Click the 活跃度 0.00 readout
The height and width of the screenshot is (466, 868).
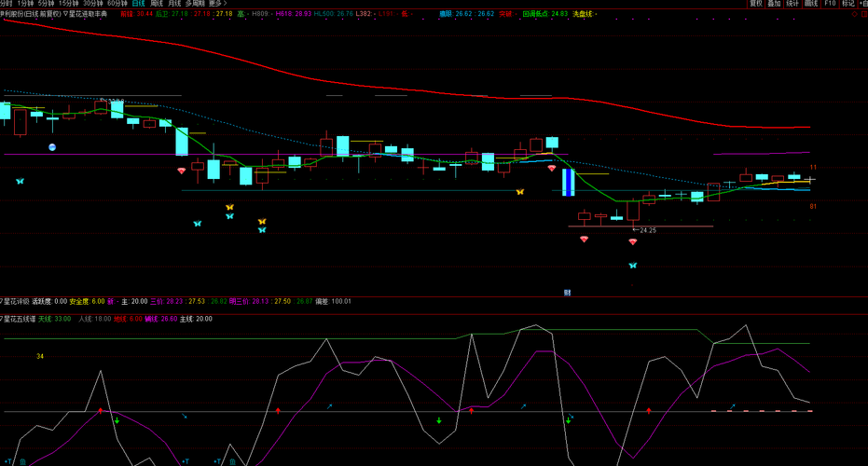point(49,302)
